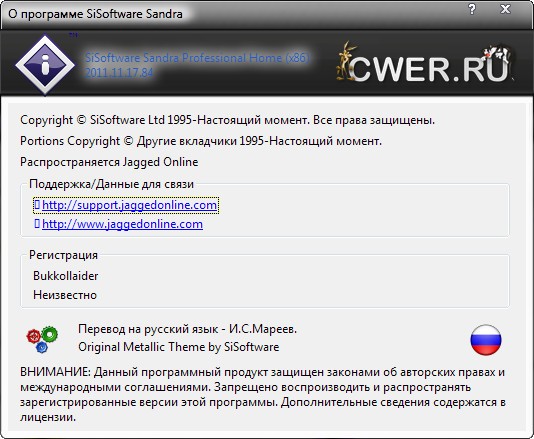Click the 'Поддержка/Данные для связи' group label

[x=111, y=184]
